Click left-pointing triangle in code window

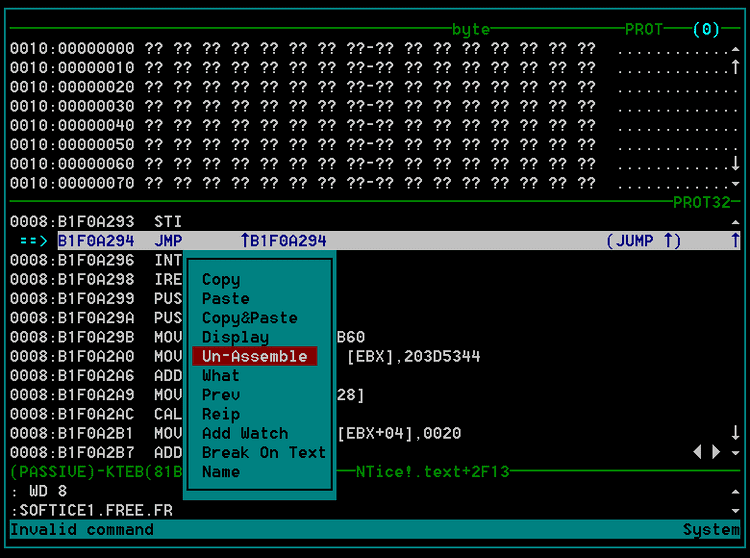pyautogui.click(x=697, y=451)
